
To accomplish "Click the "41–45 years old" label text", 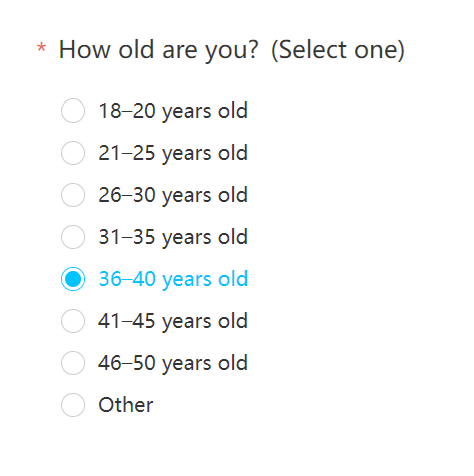I will click(x=173, y=321).
